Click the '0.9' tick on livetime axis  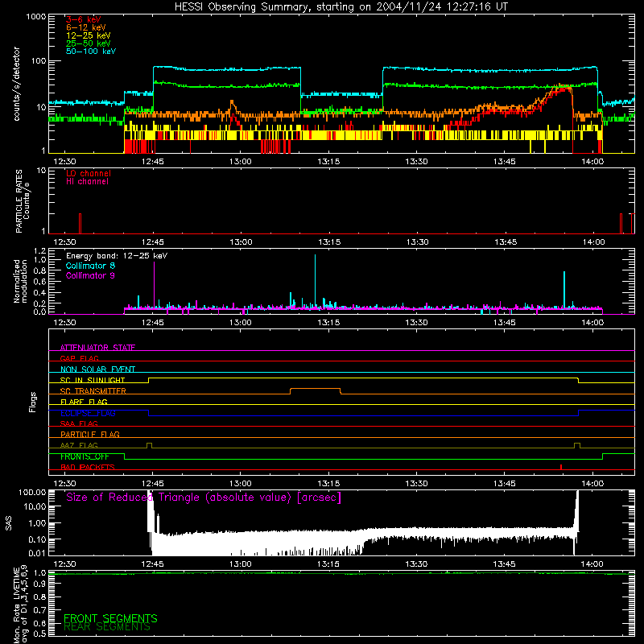pos(39,584)
